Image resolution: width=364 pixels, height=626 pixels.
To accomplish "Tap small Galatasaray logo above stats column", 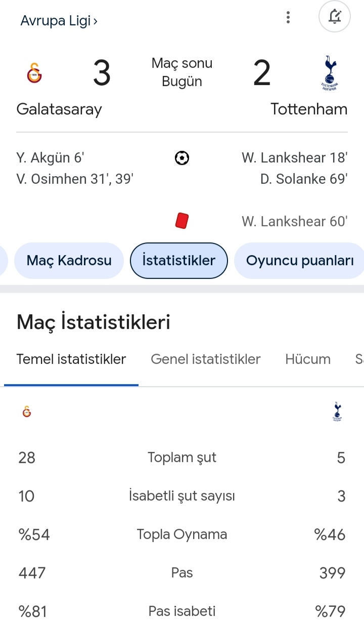I will tap(27, 412).
